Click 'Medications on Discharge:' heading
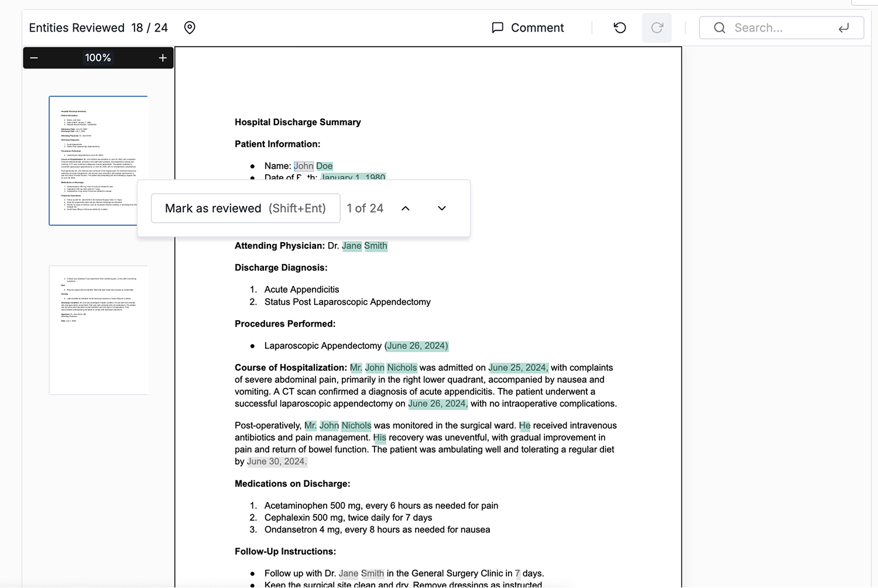 [x=293, y=484]
